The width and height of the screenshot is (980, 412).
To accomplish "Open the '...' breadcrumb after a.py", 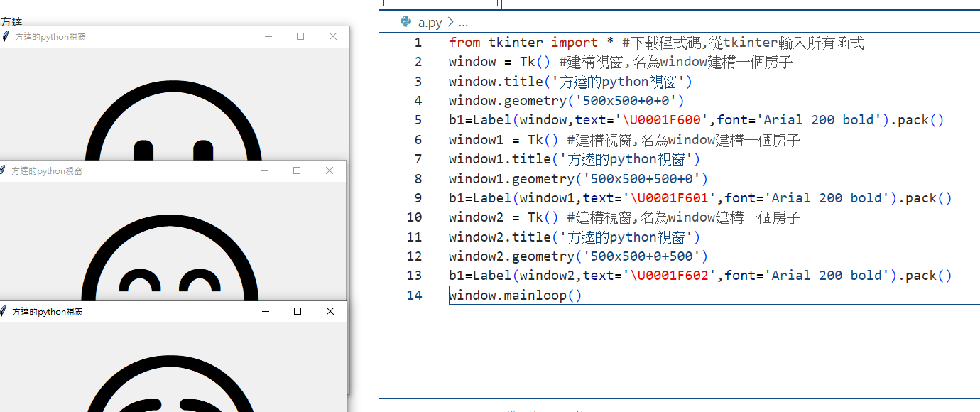I will pyautogui.click(x=463, y=22).
